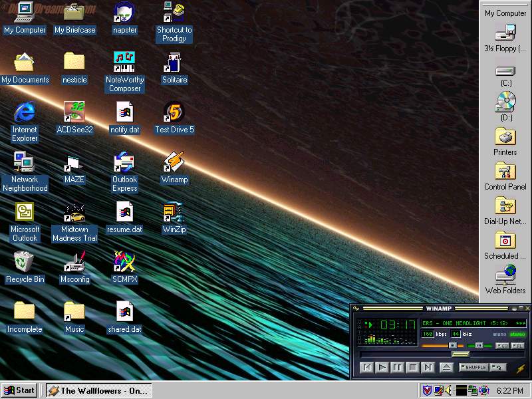Screen dimensions: 532x399
Task: Pause the playing track in Winamp
Action: [397, 367]
